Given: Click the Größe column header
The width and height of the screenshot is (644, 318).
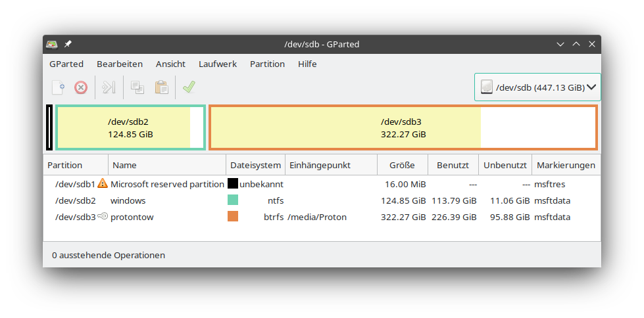Looking at the screenshot, I should click(x=402, y=165).
